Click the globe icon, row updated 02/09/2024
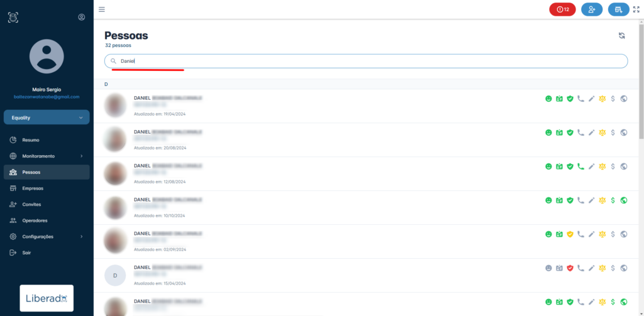Viewport: 644px width, 316px height. pyautogui.click(x=624, y=234)
